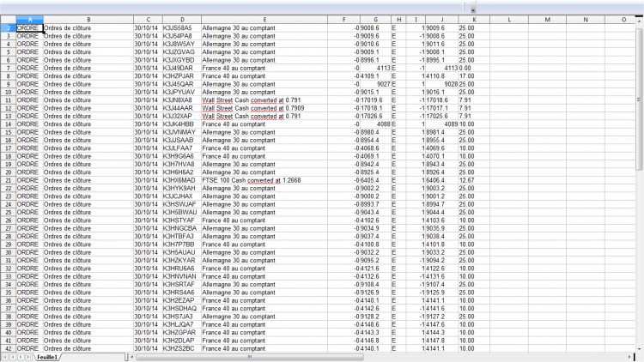Go to next sheet with the navigation arrow
The height and width of the screenshot is (362, 644).
click(21, 358)
